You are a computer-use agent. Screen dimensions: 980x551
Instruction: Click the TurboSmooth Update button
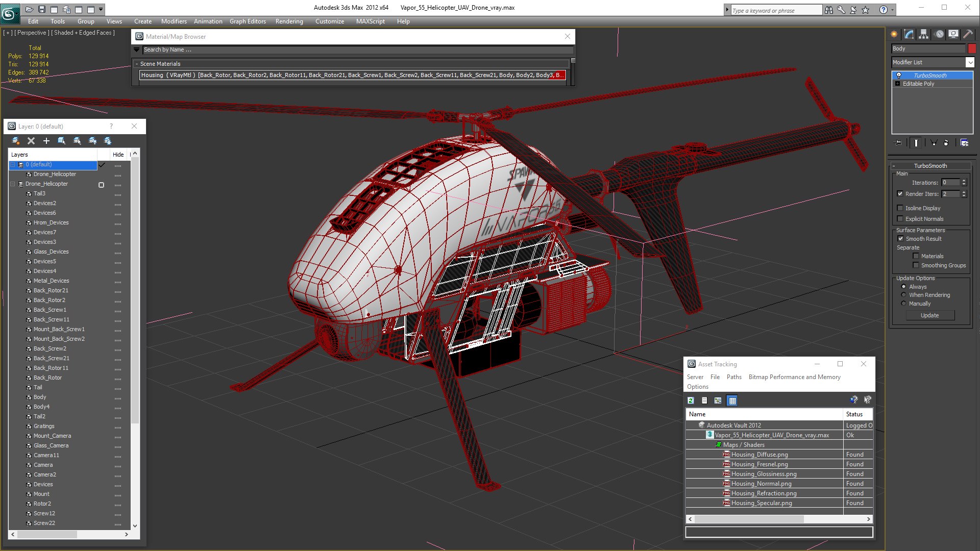coord(929,315)
